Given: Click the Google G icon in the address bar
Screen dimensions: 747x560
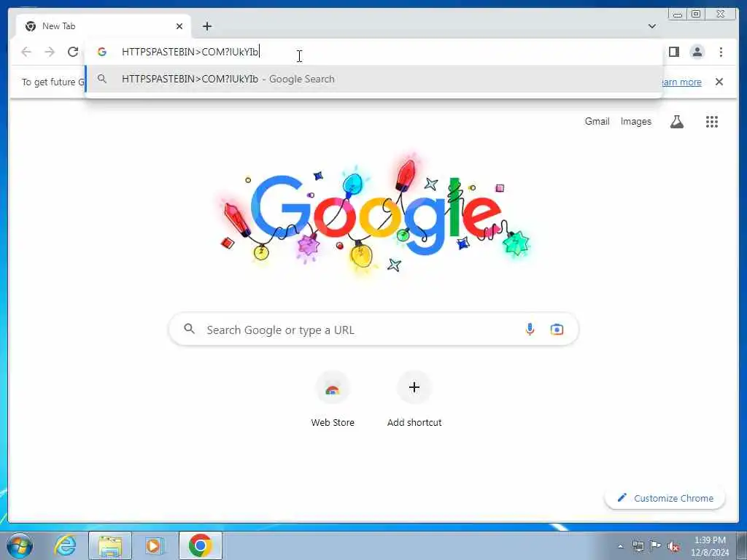Looking at the screenshot, I should pyautogui.click(x=102, y=52).
